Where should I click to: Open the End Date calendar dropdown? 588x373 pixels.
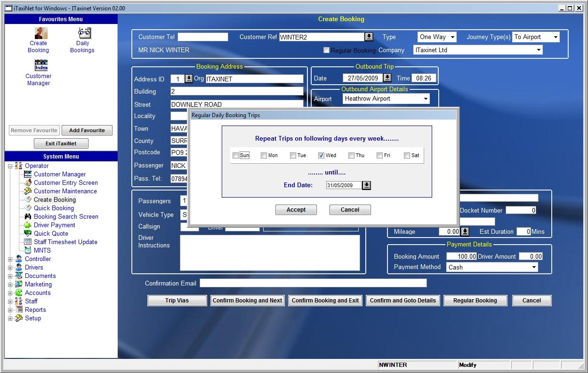pyautogui.click(x=367, y=185)
